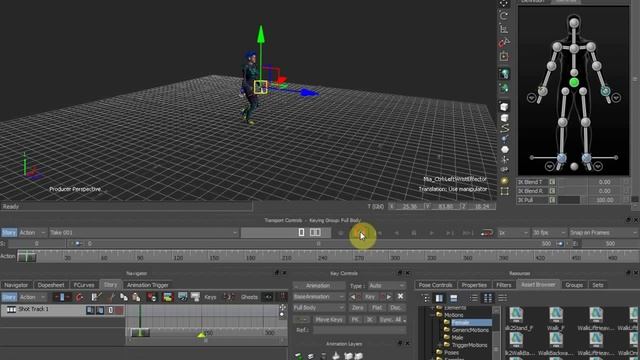
Task: Collapse the Motions folder in asset tree
Action: [432, 315]
